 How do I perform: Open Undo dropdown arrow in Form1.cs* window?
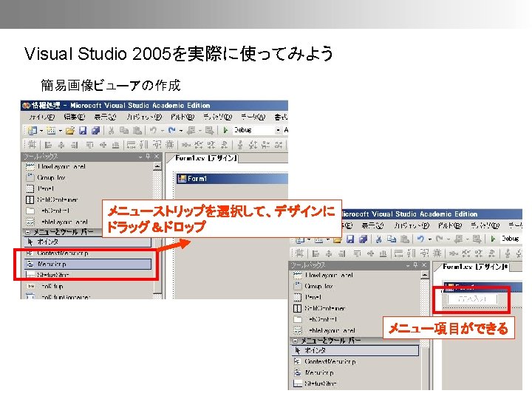tap(429, 239)
